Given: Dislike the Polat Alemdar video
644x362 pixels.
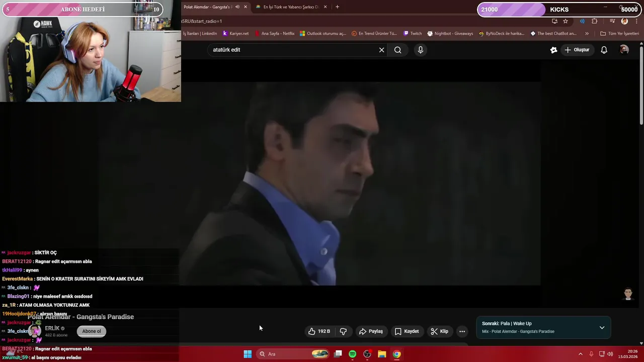Looking at the screenshot, I should [x=343, y=331].
